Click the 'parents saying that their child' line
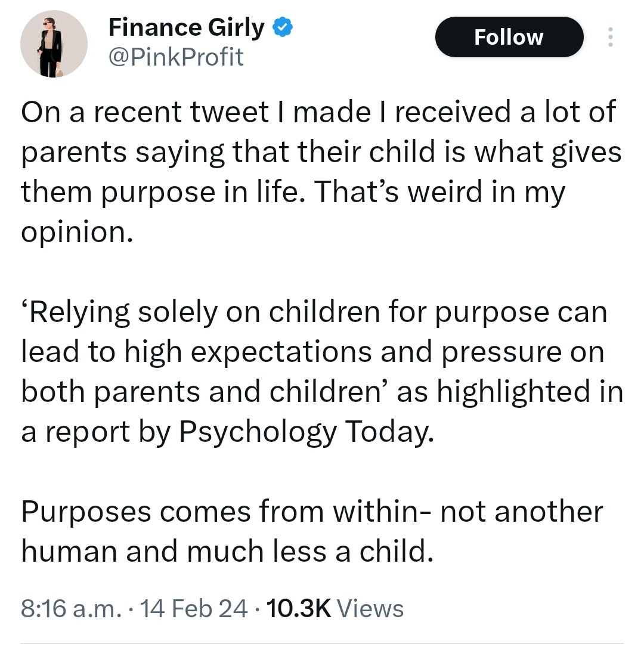The height and width of the screenshot is (647, 644). [321, 153]
